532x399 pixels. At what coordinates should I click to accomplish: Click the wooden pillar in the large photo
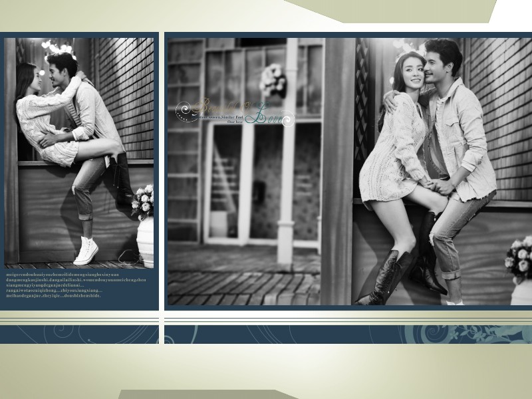[x=338, y=166]
